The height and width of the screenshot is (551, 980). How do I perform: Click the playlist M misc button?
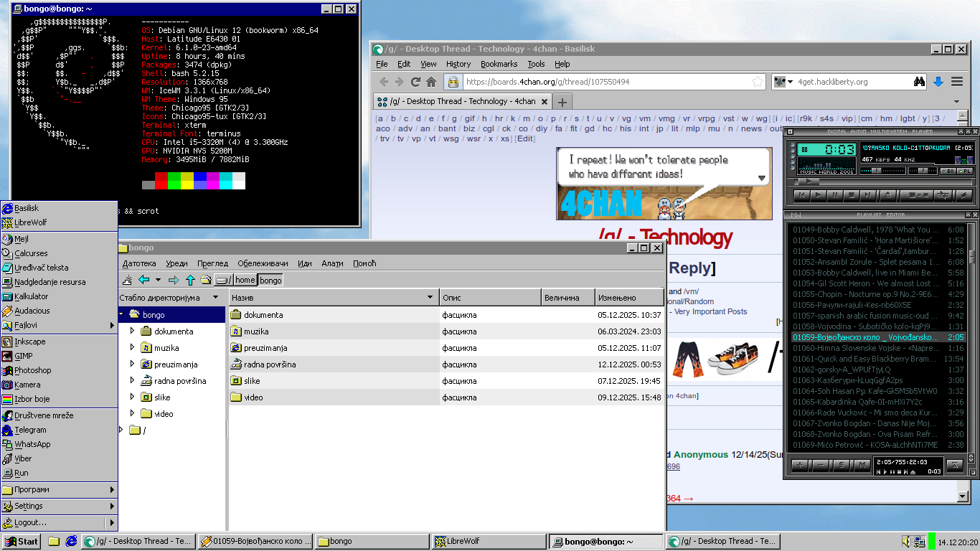pos(862,465)
